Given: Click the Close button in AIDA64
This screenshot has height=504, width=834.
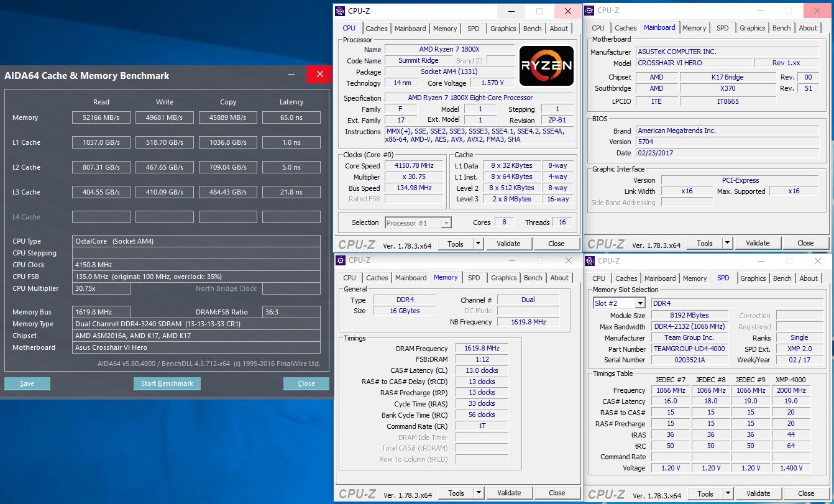Looking at the screenshot, I should click(306, 383).
